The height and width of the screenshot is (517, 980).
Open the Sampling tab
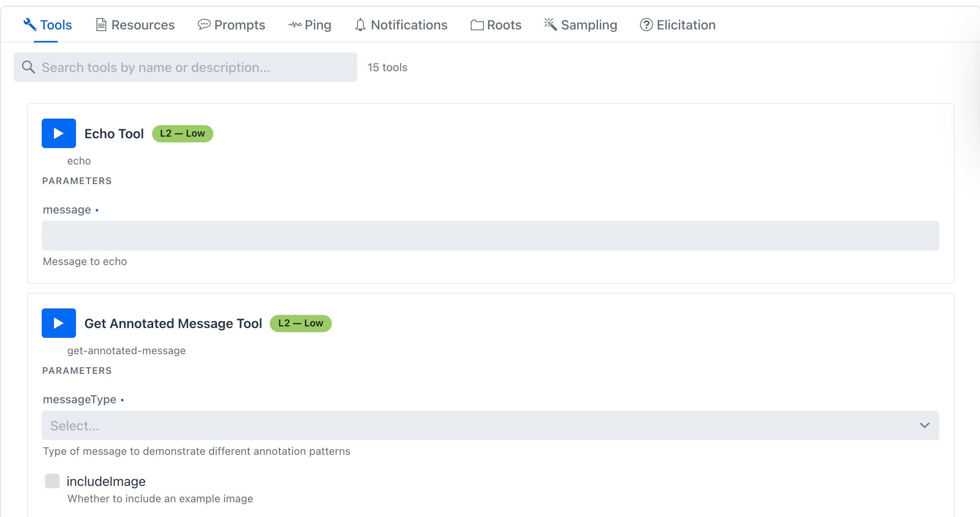point(581,25)
